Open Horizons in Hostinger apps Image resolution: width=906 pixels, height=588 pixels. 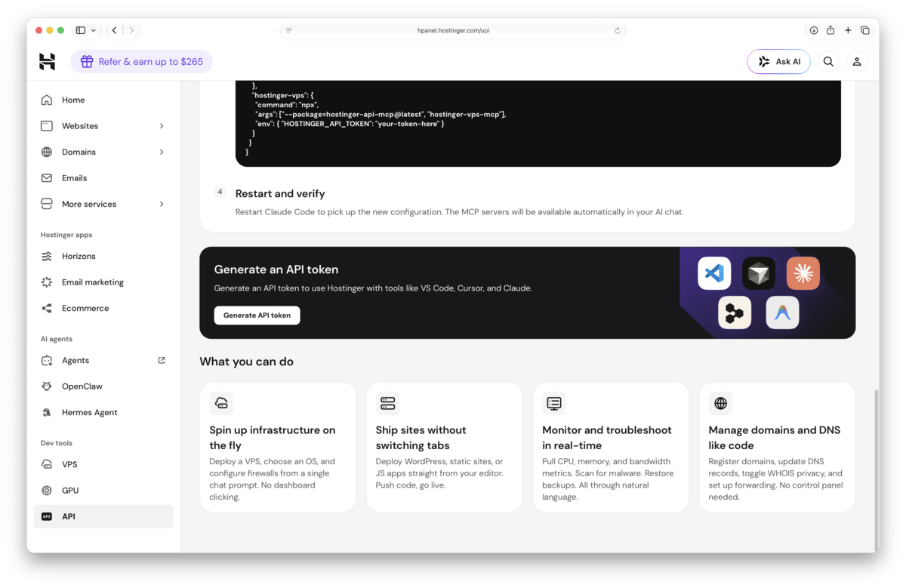click(x=103, y=256)
